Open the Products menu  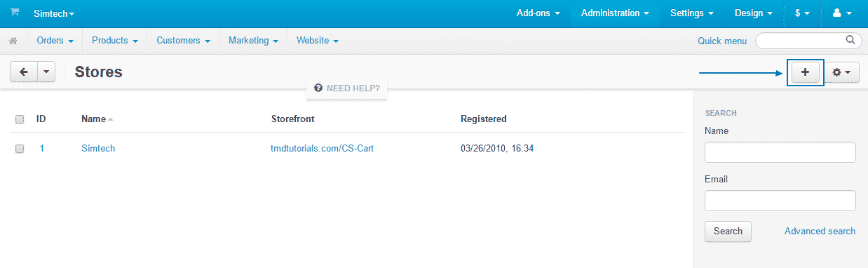click(114, 41)
